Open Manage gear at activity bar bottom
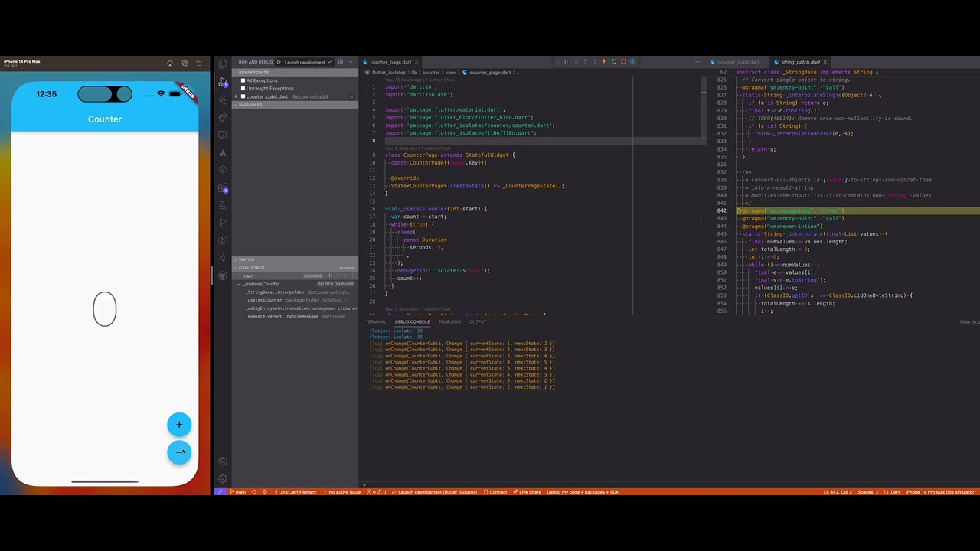 click(222, 478)
